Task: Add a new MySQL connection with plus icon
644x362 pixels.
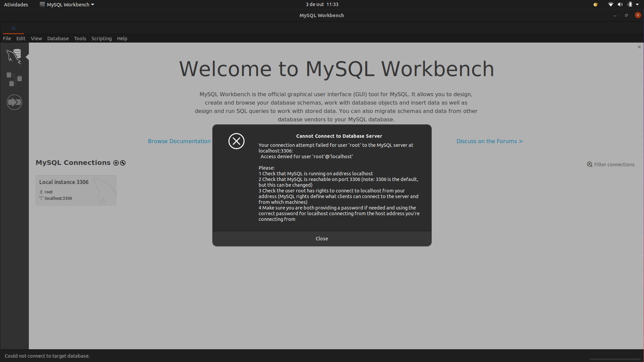Action: pos(116,163)
